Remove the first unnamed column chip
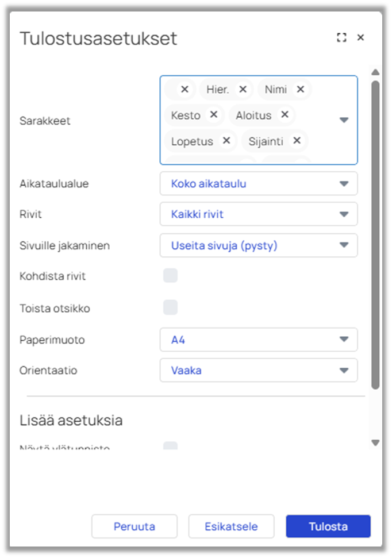This screenshot has width=392, height=558. (x=185, y=89)
